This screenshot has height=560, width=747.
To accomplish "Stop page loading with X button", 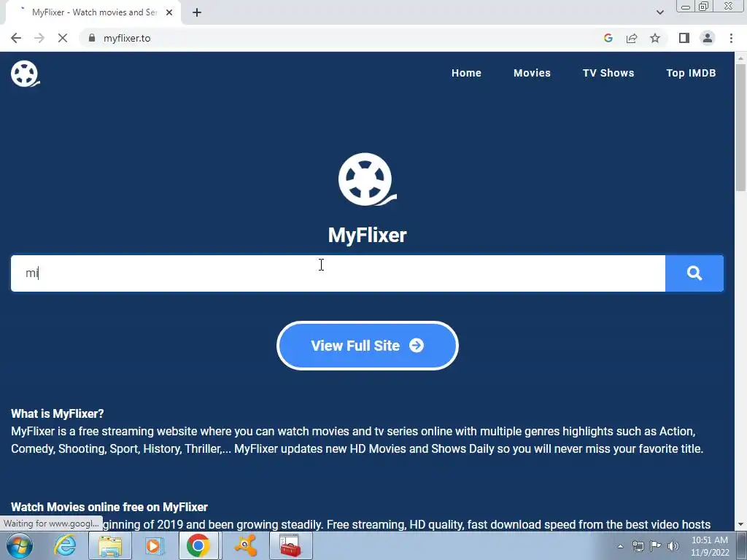I will 63,38.
